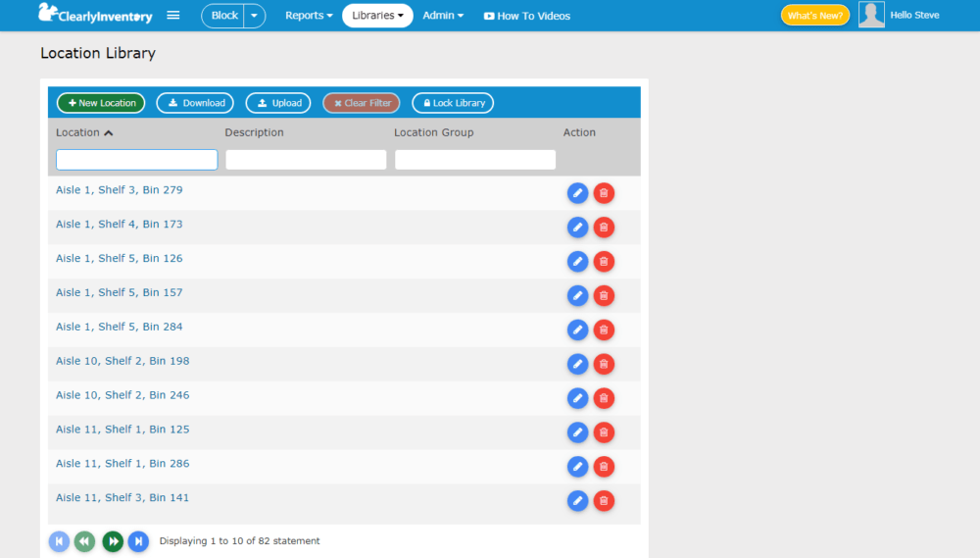Delete Aisle 1, Shelf 3, Bin 279
Screen dimensions: 980x558
pos(604,193)
